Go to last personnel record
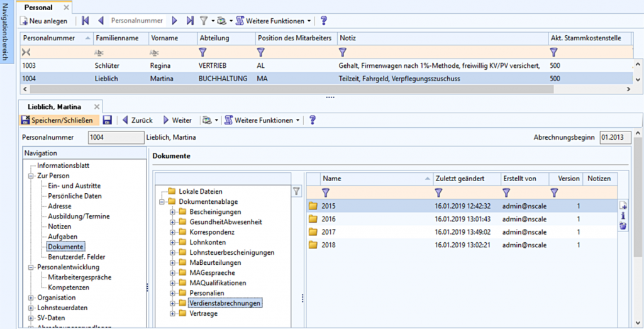This screenshot has height=329, width=644. click(x=189, y=21)
